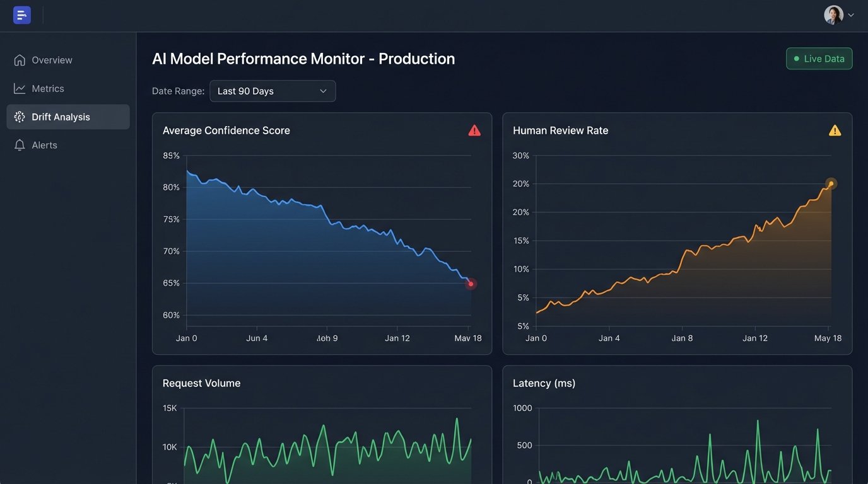Viewport: 868px width, 484px height.
Task: Click the app logo icon in header
Action: tap(22, 15)
